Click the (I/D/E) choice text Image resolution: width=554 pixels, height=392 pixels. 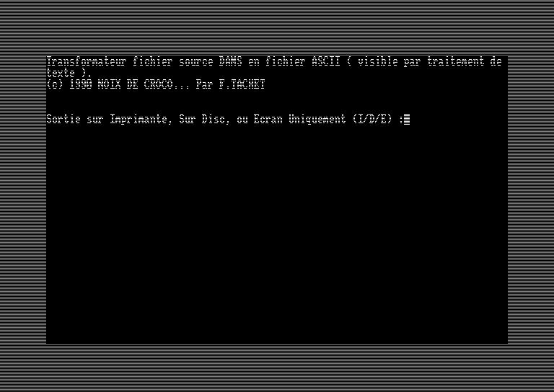372,120
